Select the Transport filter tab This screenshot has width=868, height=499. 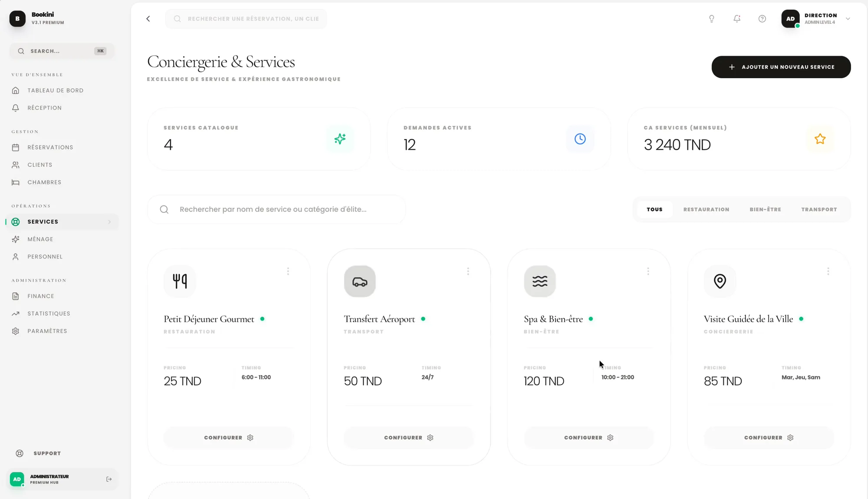click(x=819, y=209)
